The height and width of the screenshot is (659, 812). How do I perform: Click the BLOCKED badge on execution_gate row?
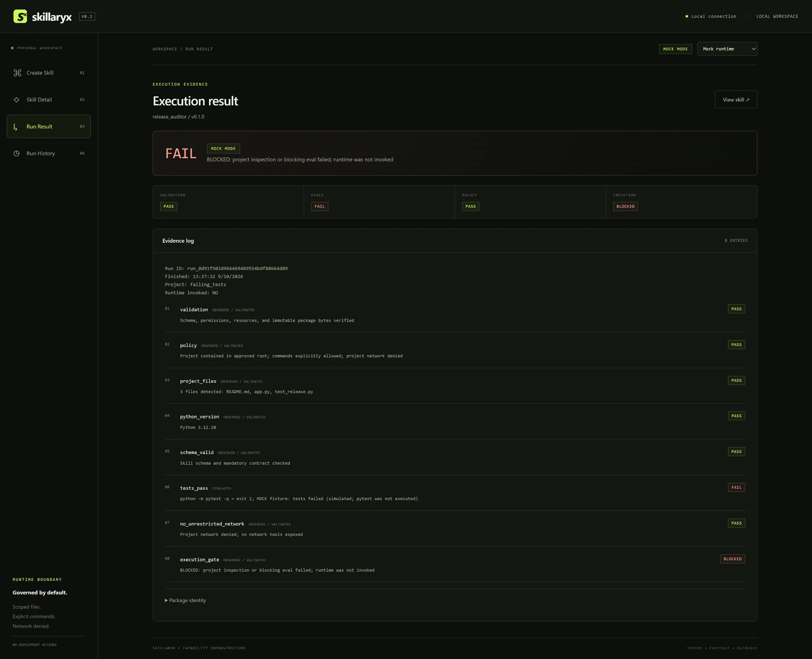click(733, 559)
